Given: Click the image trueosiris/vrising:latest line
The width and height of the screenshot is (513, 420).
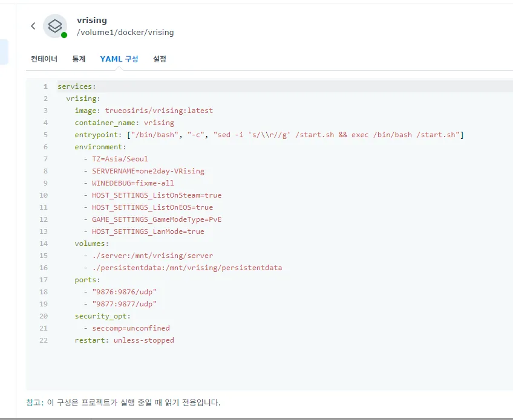Looking at the screenshot, I should [143, 111].
